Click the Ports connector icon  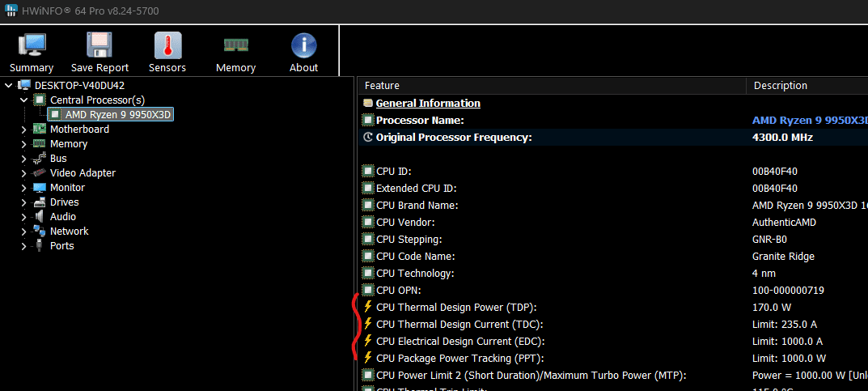pyautogui.click(x=40, y=246)
